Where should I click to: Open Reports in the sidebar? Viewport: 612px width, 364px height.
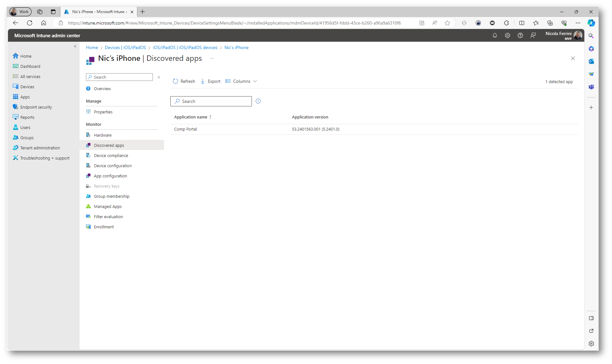[23, 117]
